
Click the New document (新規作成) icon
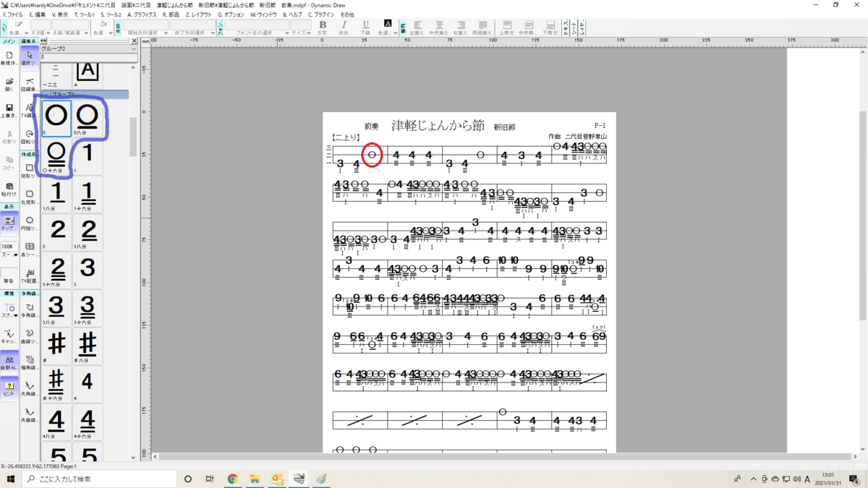click(9, 58)
